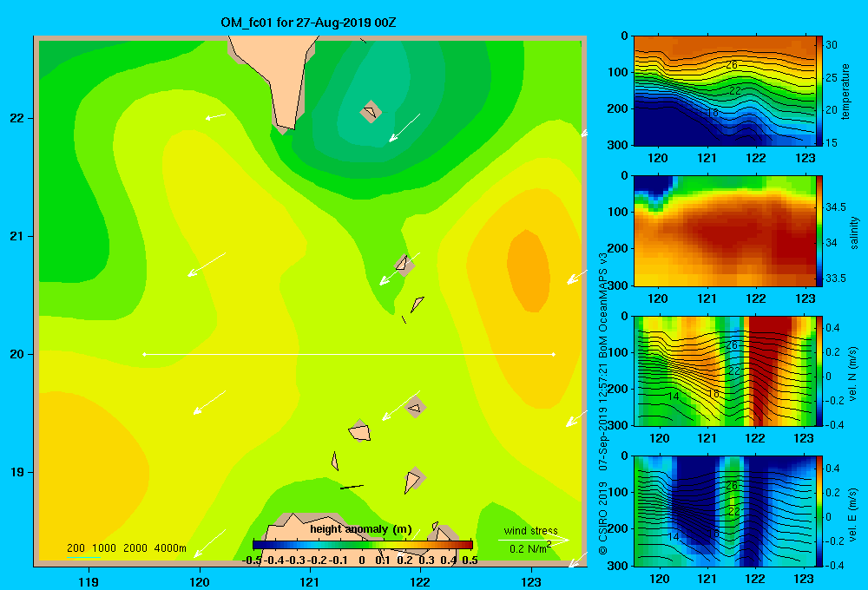
Task: Select the "height anomaly (m)" label
Action: (x=361, y=529)
